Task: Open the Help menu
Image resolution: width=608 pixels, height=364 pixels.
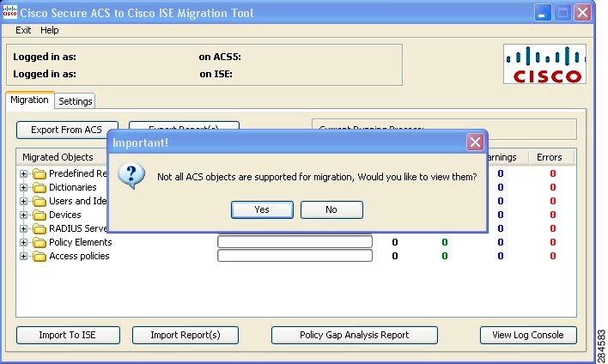Action: (x=50, y=30)
